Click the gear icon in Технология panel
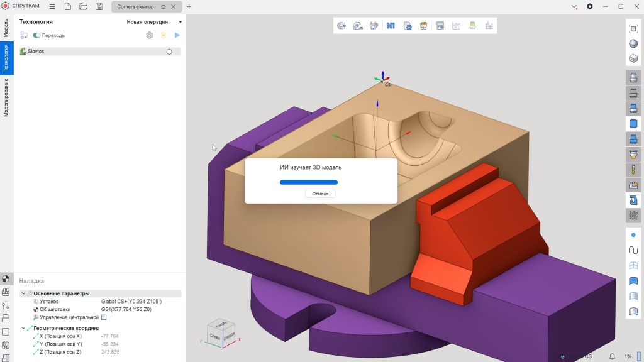The width and height of the screenshot is (644, 362). coord(150,35)
